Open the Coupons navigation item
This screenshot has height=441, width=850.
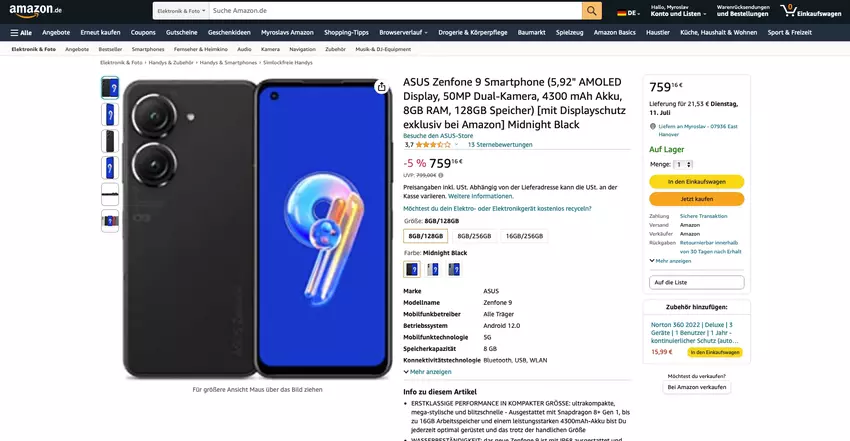[x=143, y=33]
